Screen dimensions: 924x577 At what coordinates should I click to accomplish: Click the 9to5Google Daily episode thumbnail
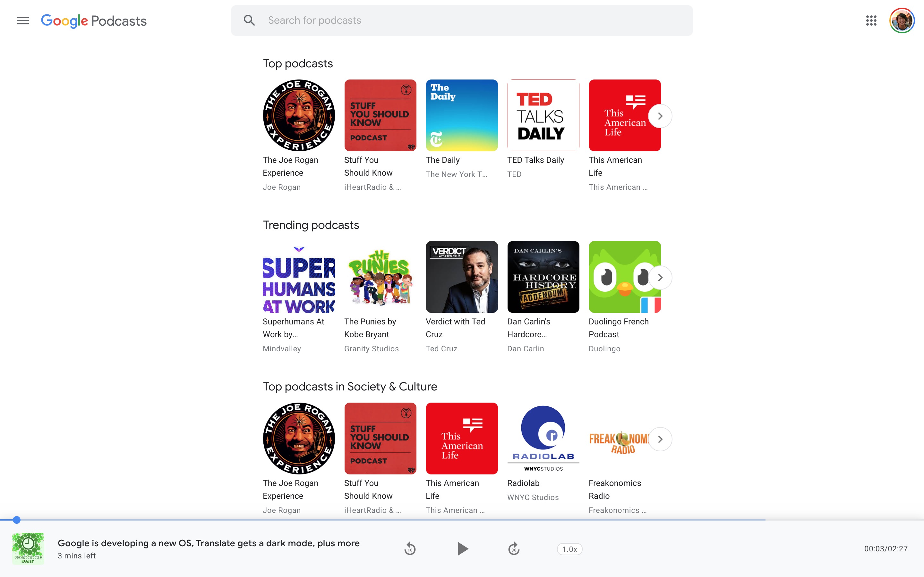(29, 548)
